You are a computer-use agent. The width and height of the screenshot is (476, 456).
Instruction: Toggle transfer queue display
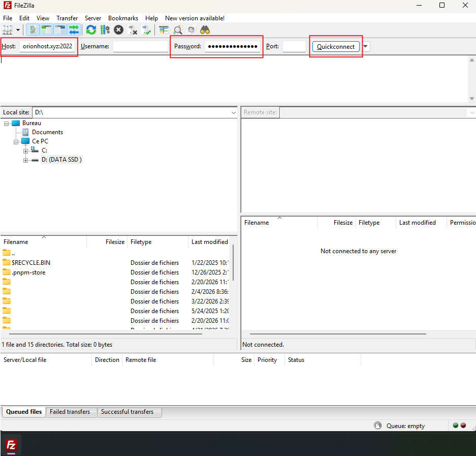(x=74, y=30)
